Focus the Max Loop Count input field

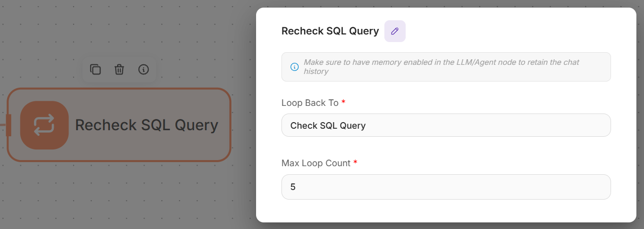click(446, 187)
